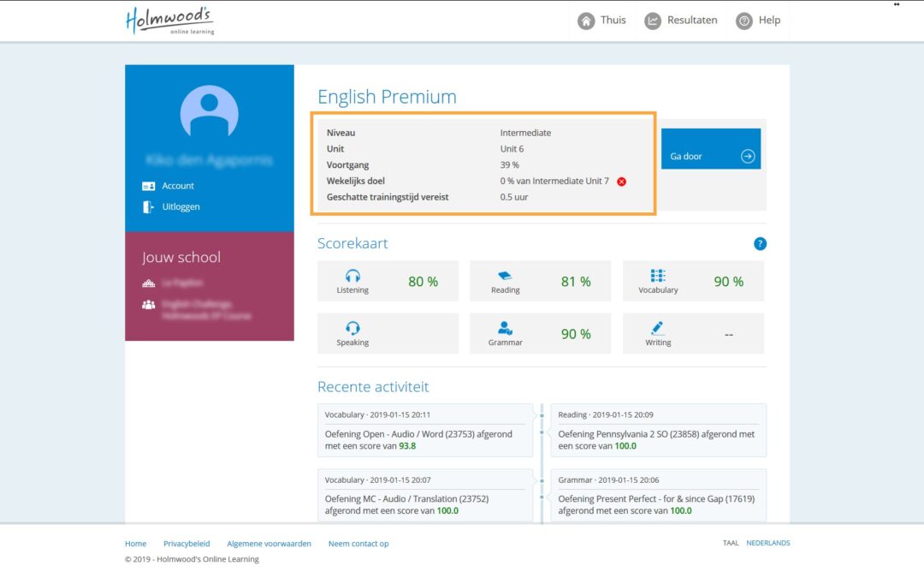The height and width of the screenshot is (578, 924).
Task: Click the Reading book icon
Action: pos(505,276)
